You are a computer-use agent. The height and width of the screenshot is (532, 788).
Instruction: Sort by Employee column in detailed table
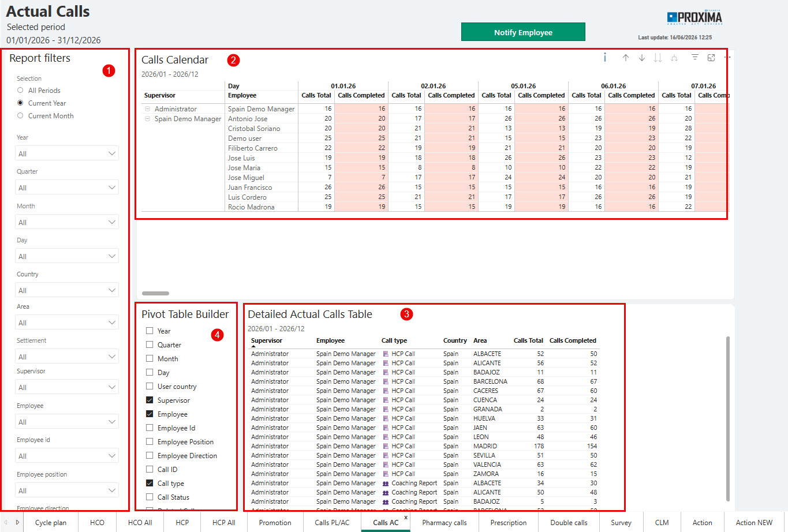[x=330, y=340]
